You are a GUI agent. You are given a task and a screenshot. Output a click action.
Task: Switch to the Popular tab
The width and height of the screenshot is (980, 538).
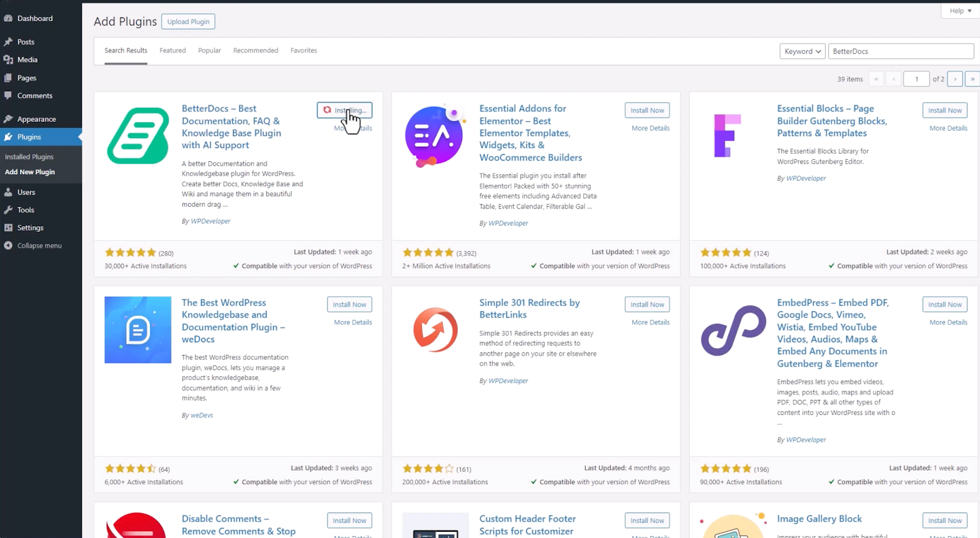(x=209, y=51)
